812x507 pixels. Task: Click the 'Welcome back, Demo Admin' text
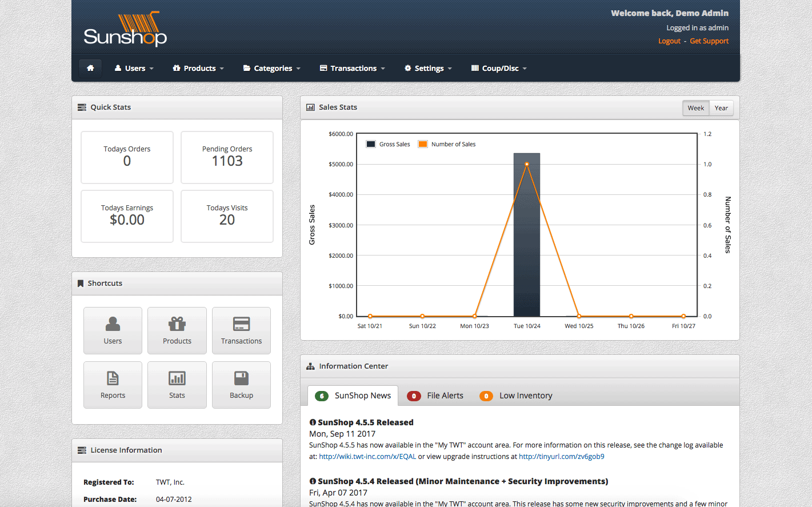click(670, 13)
